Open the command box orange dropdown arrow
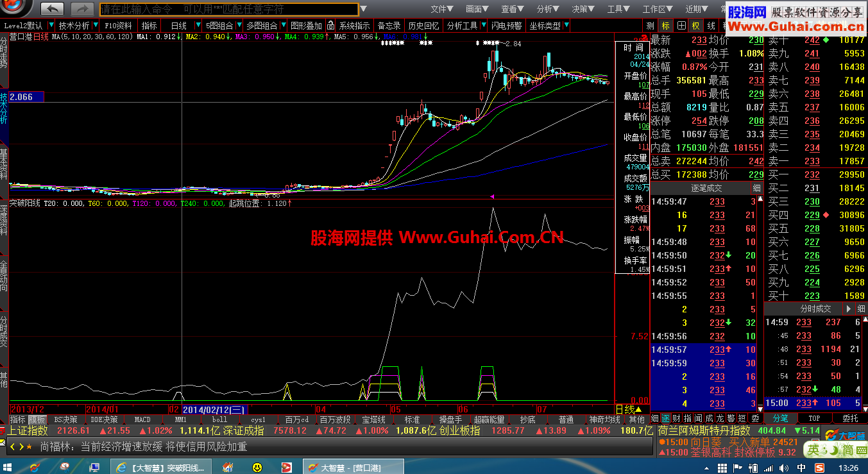 pos(364,10)
